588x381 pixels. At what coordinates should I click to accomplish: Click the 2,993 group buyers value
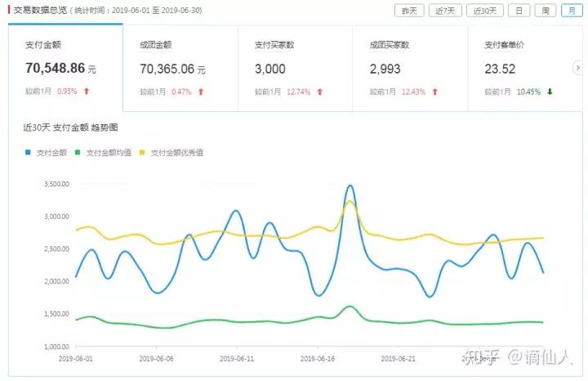point(385,69)
